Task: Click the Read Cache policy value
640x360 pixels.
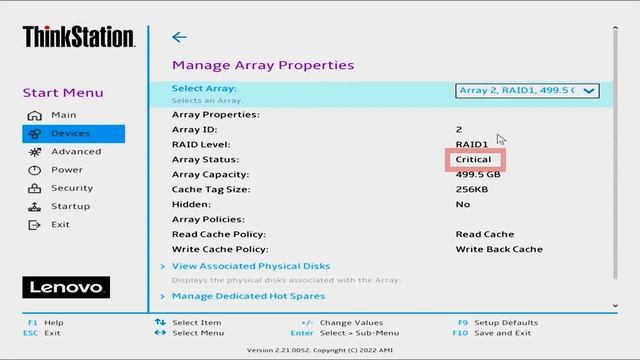Action: point(485,234)
